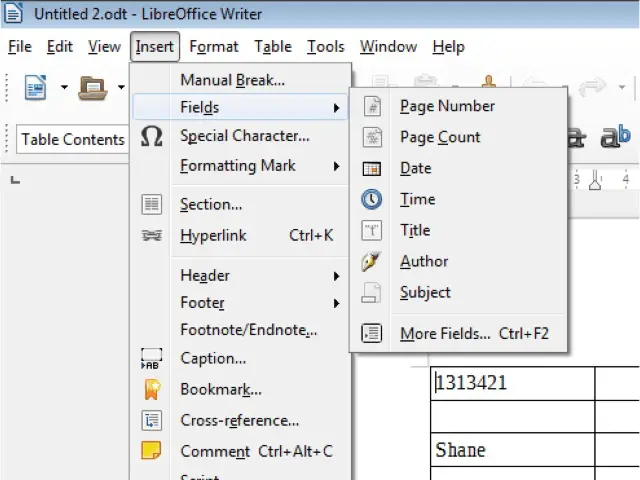
Task: Click the Page Number field icon
Action: click(372, 106)
